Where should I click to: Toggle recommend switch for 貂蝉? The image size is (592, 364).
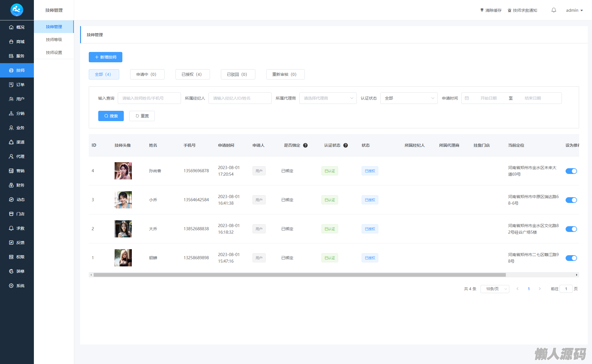point(571,258)
